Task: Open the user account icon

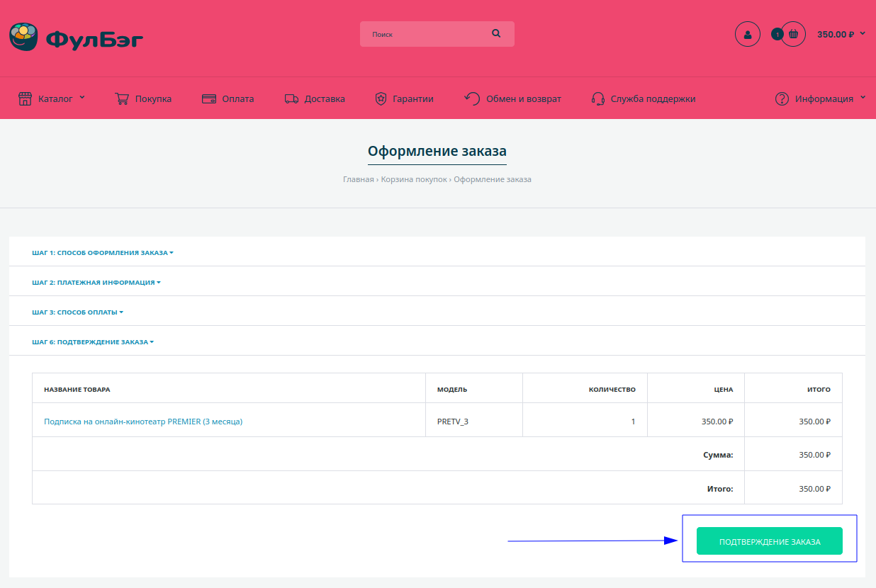Action: pos(747,34)
